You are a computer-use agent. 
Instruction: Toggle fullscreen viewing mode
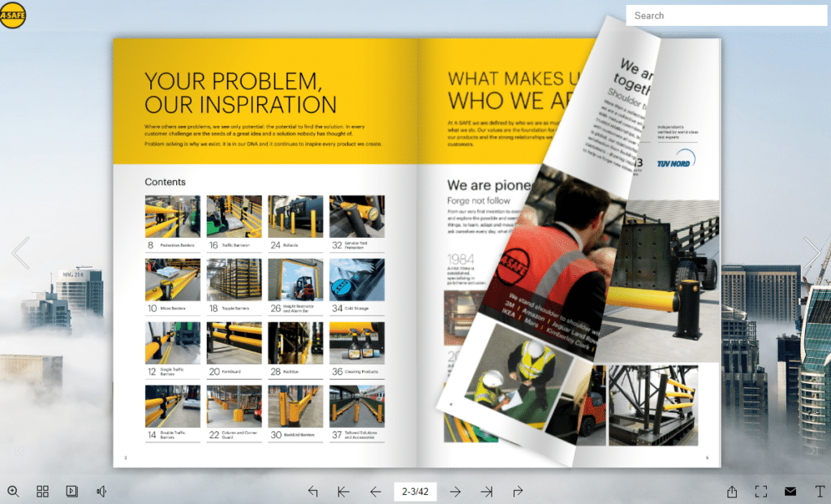pyautogui.click(x=761, y=491)
